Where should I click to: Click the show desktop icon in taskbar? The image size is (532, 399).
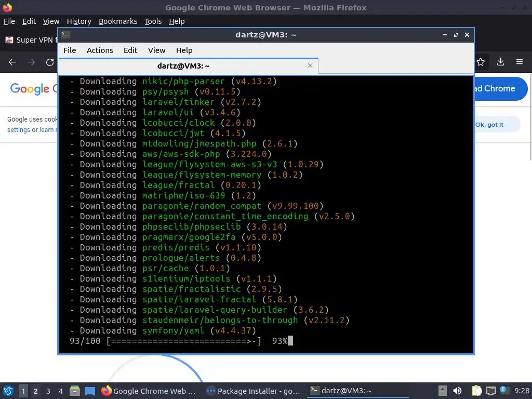[90, 391]
